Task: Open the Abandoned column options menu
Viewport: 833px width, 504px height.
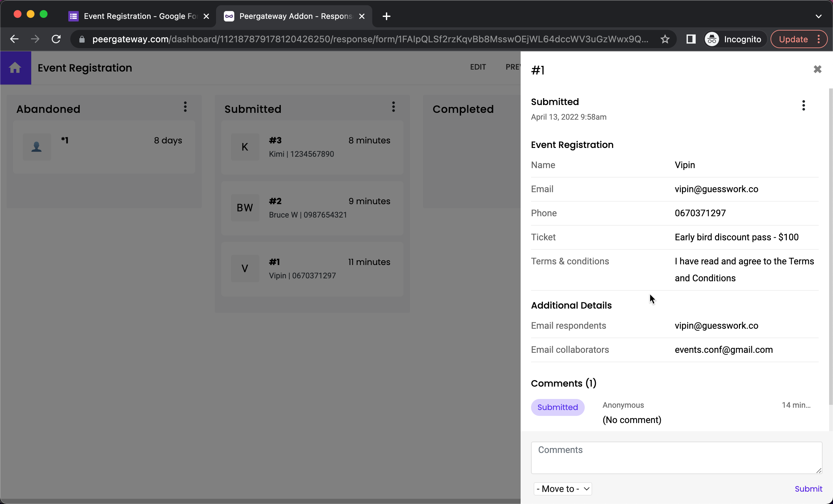Action: point(185,107)
